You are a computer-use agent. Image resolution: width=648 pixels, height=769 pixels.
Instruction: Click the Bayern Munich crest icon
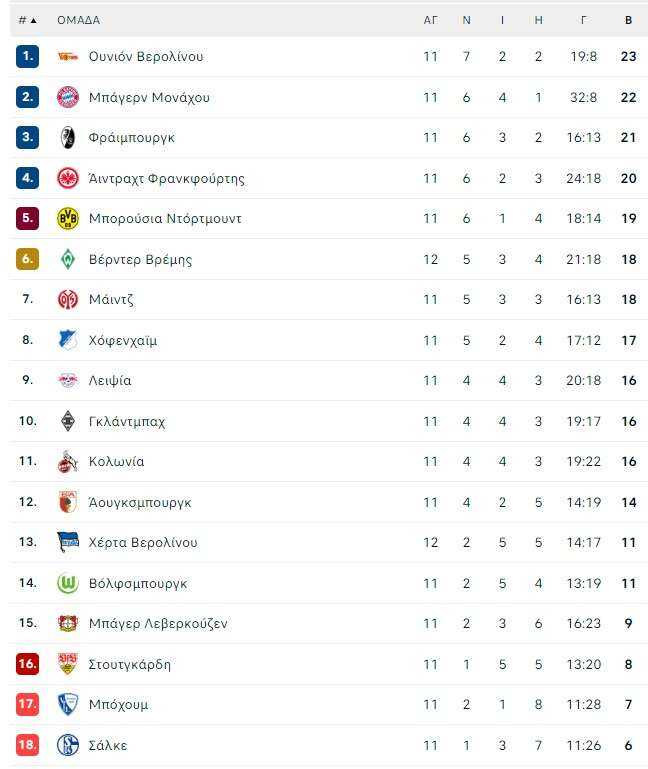68,97
